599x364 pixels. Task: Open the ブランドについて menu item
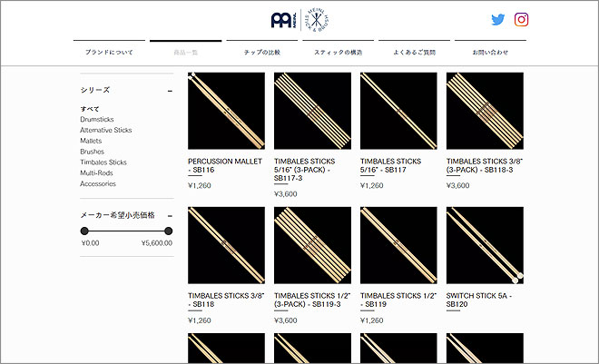click(110, 53)
